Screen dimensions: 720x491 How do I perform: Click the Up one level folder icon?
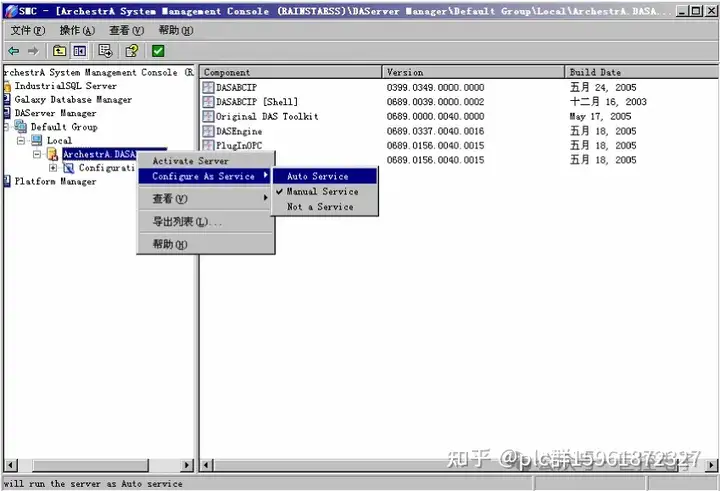point(59,51)
